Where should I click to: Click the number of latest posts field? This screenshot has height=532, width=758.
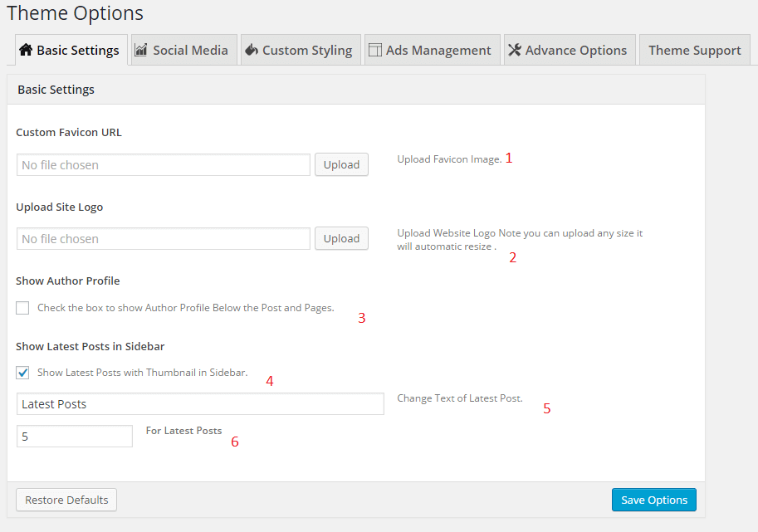click(x=75, y=436)
